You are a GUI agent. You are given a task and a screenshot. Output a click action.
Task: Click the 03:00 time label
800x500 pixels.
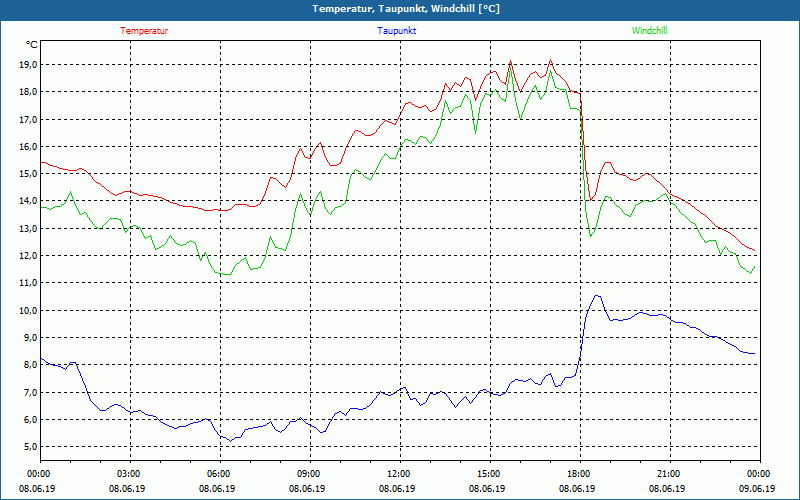pos(129,474)
